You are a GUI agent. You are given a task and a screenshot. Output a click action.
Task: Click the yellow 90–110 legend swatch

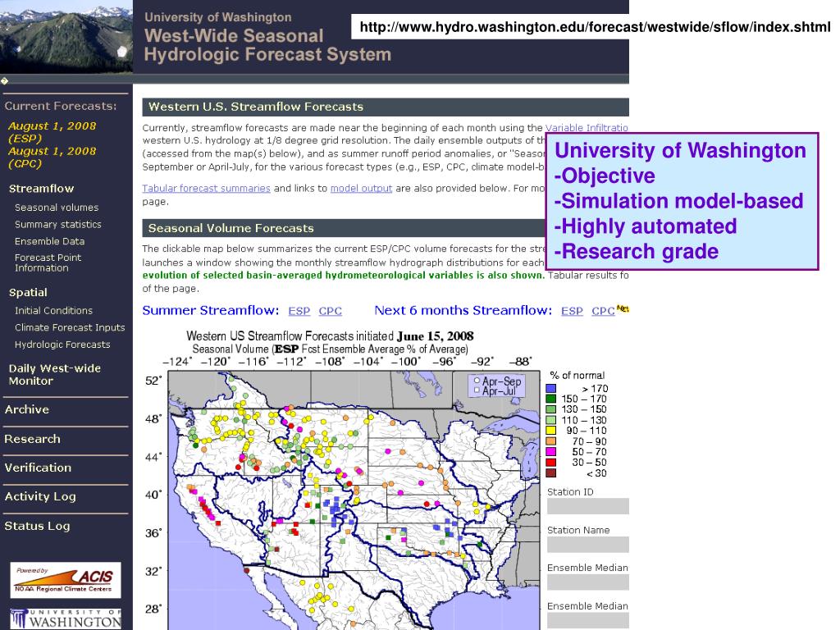click(x=550, y=430)
